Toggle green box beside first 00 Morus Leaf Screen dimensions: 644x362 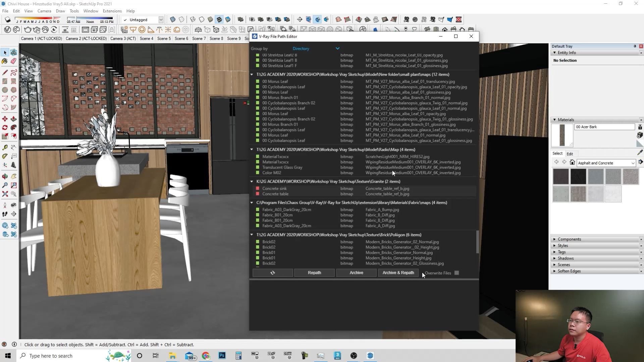pos(258,81)
